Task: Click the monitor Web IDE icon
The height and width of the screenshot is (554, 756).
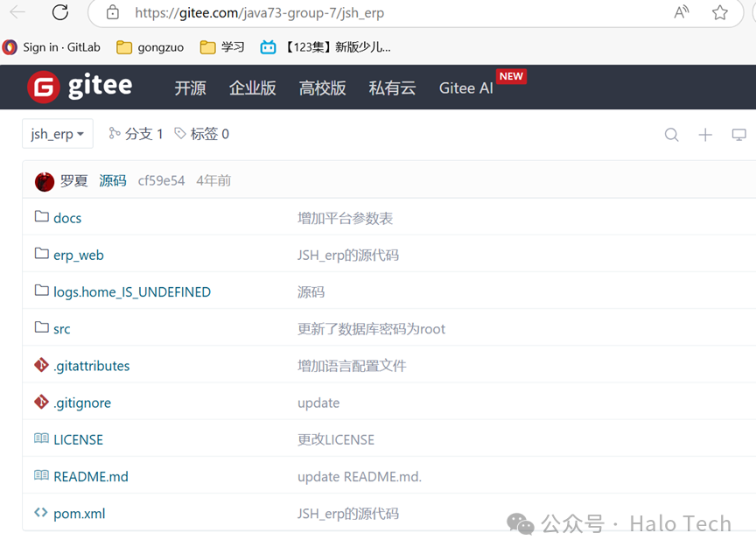Action: [x=738, y=135]
